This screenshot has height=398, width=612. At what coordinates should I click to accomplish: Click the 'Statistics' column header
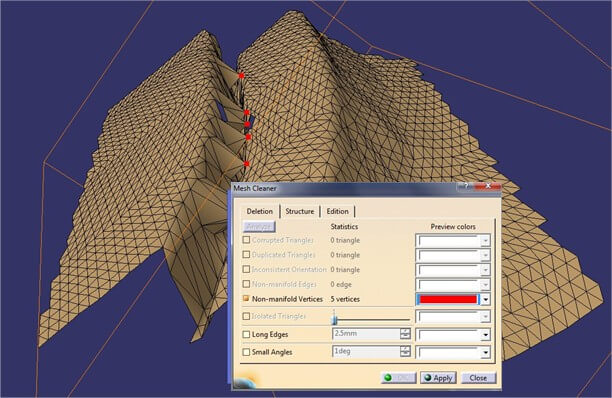[344, 226]
